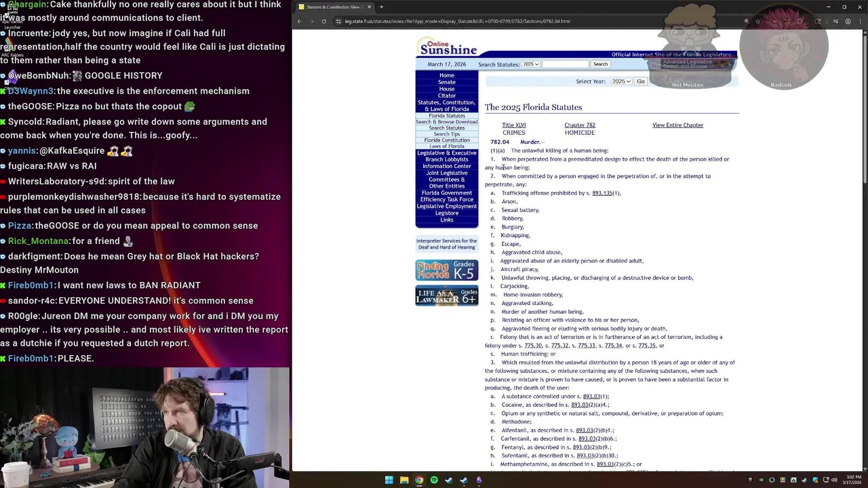Go back using the browser back arrow

click(x=299, y=21)
